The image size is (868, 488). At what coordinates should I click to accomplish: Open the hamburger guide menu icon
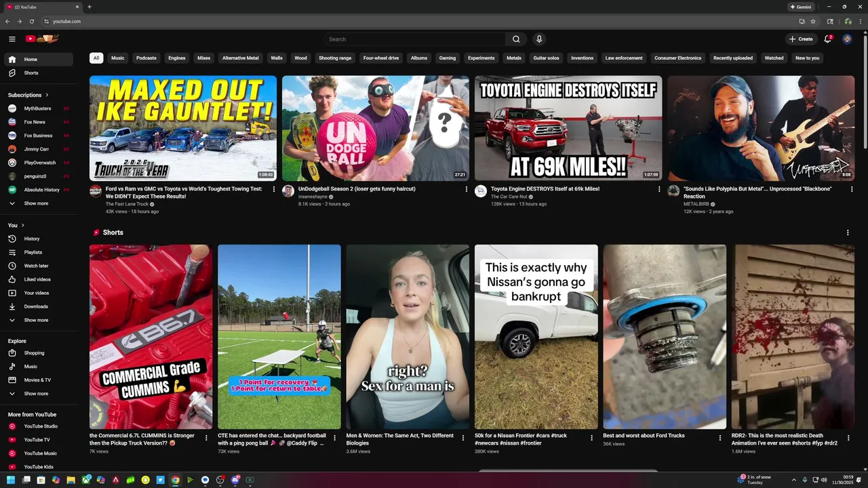12,39
